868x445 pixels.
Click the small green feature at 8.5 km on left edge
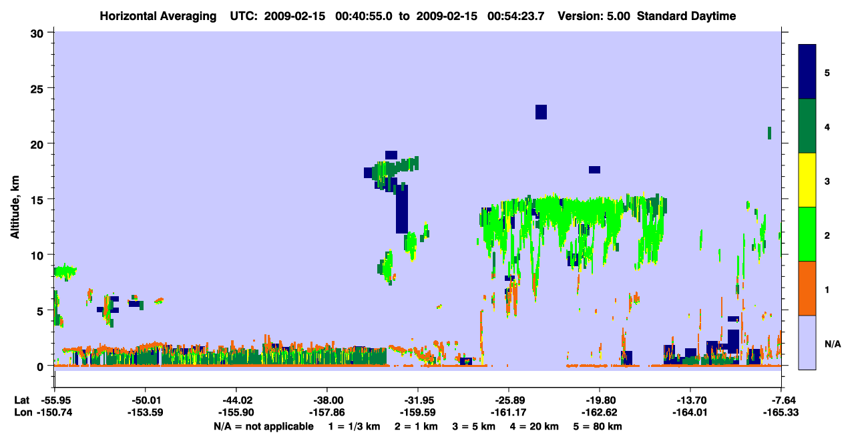(x=65, y=271)
